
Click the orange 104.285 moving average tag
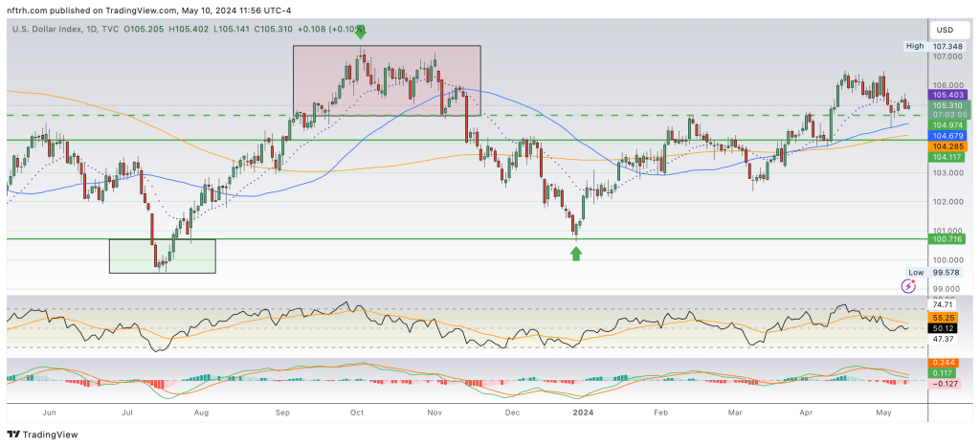(x=947, y=146)
